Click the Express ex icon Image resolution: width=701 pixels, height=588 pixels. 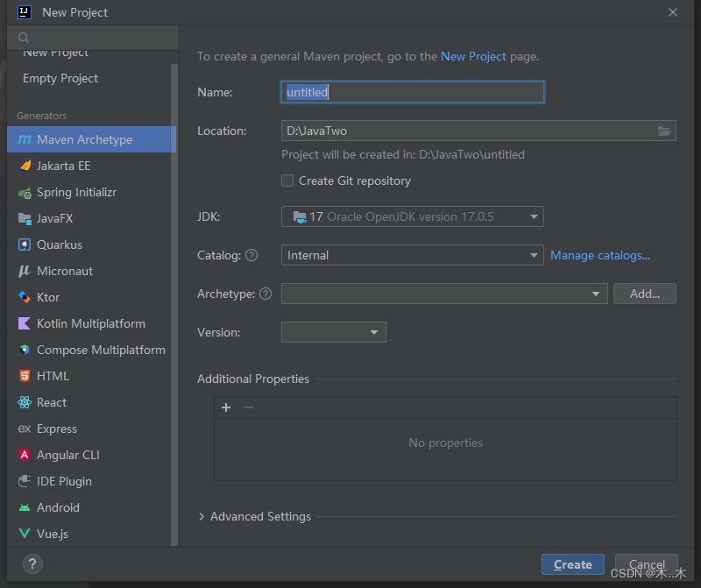25,429
